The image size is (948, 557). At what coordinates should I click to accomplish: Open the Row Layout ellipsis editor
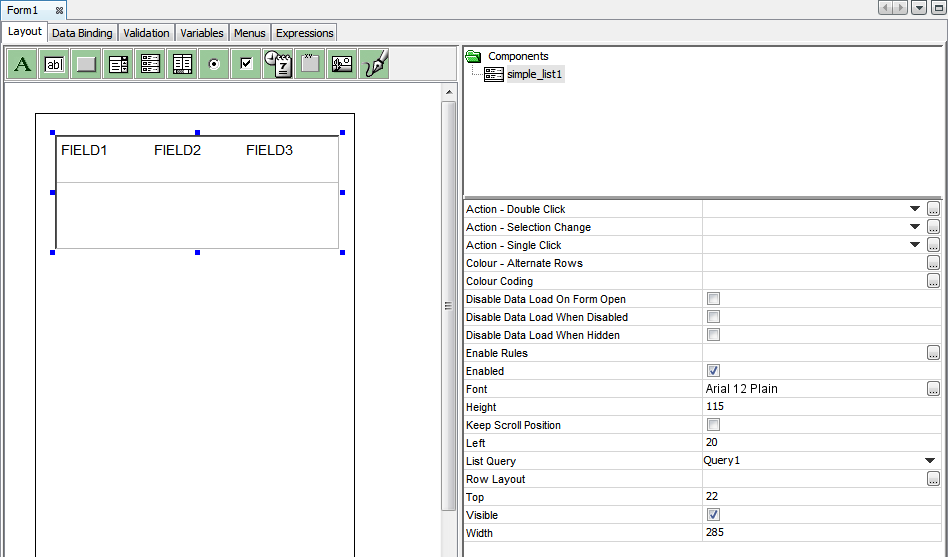(933, 479)
